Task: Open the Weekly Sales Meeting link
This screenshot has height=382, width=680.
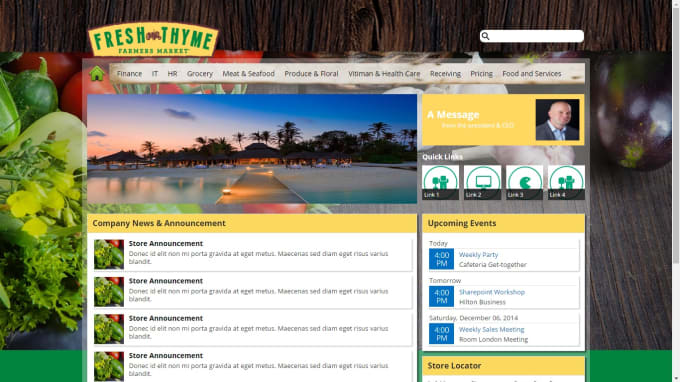Action: tap(491, 329)
